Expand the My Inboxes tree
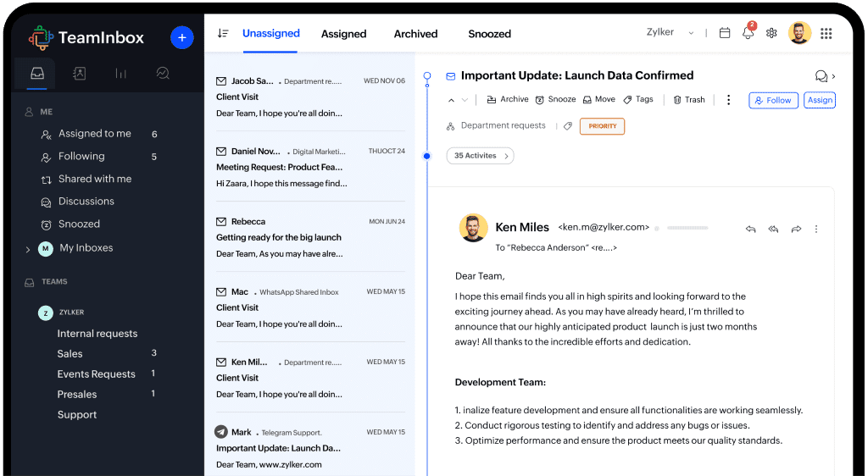Viewport: 868px width, 476px height. pos(28,249)
